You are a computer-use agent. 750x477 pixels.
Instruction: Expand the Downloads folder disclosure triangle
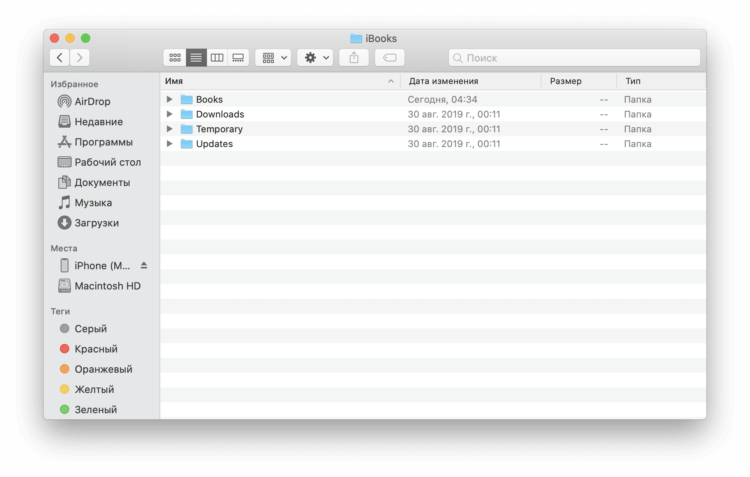[169, 114]
